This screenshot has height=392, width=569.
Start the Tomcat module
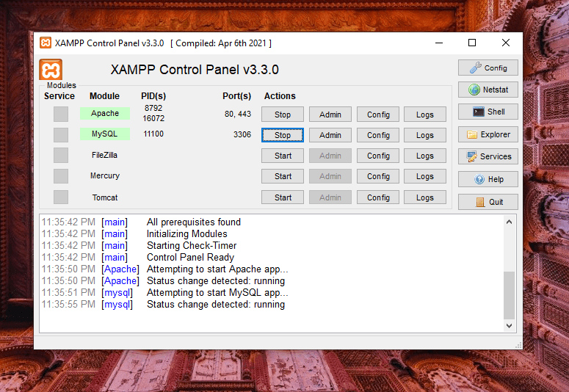click(x=283, y=197)
